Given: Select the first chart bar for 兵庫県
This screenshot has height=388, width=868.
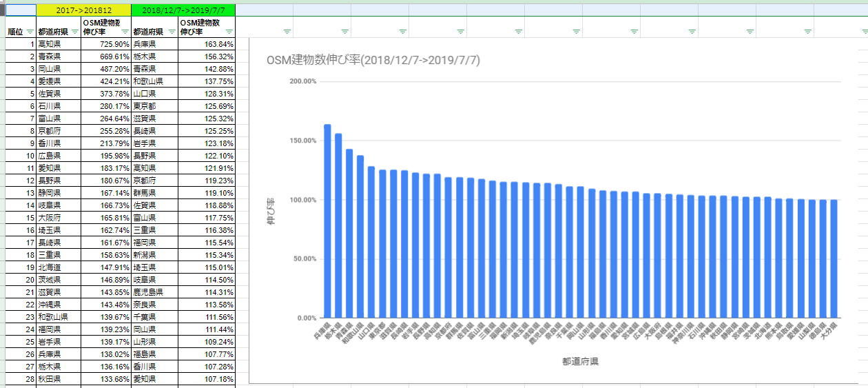Looking at the screenshot, I should (327, 221).
